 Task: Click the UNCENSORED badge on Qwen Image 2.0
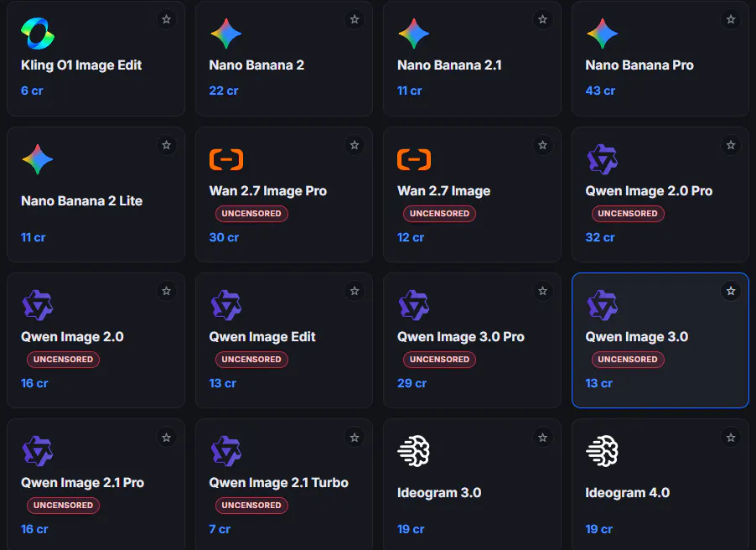point(63,360)
